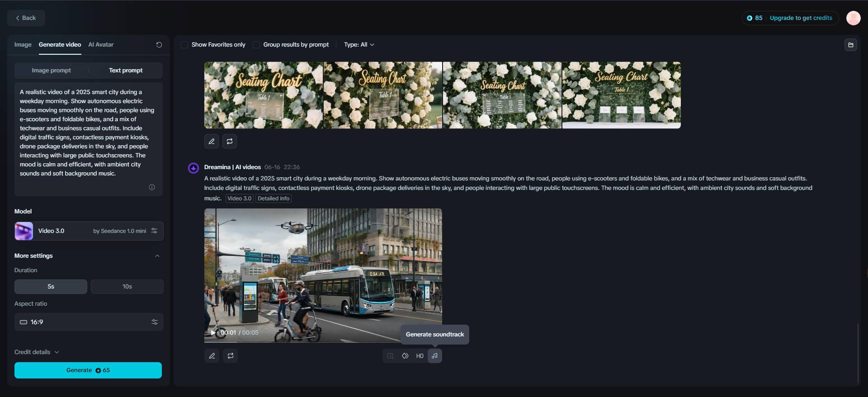Image resolution: width=868 pixels, height=397 pixels.
Task: Click regenerate icon under Seating Chart images
Action: pyautogui.click(x=230, y=142)
